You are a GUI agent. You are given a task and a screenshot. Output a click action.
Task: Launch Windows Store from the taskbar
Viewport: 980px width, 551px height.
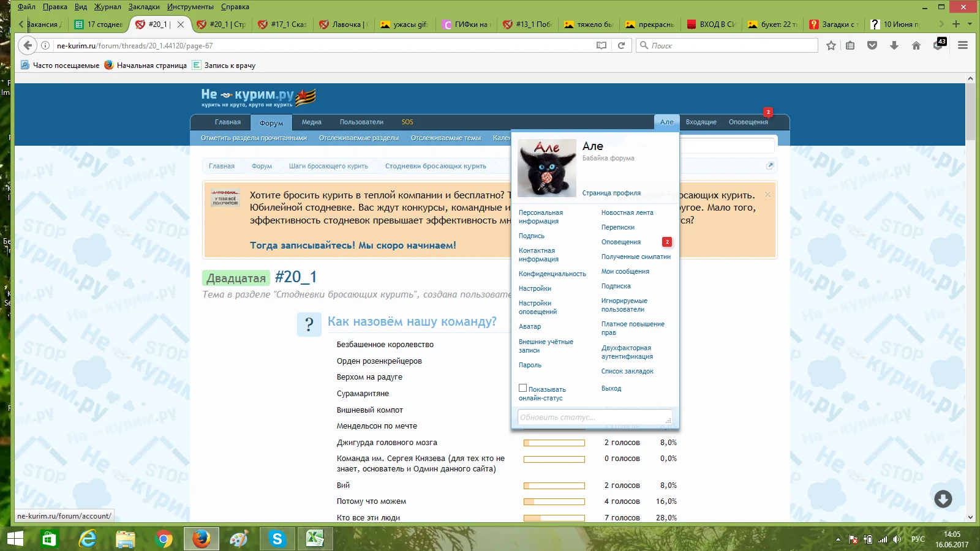pyautogui.click(x=49, y=539)
